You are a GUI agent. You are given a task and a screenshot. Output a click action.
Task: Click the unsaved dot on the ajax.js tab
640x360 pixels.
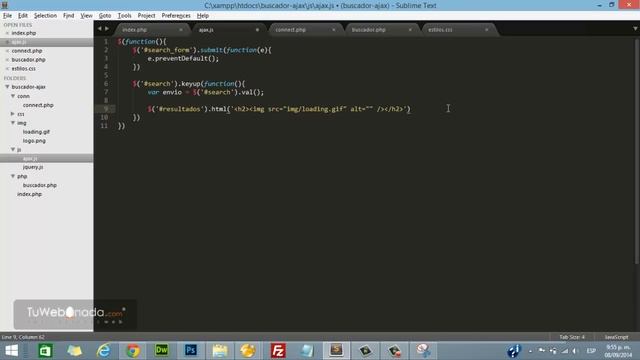(x=257, y=30)
